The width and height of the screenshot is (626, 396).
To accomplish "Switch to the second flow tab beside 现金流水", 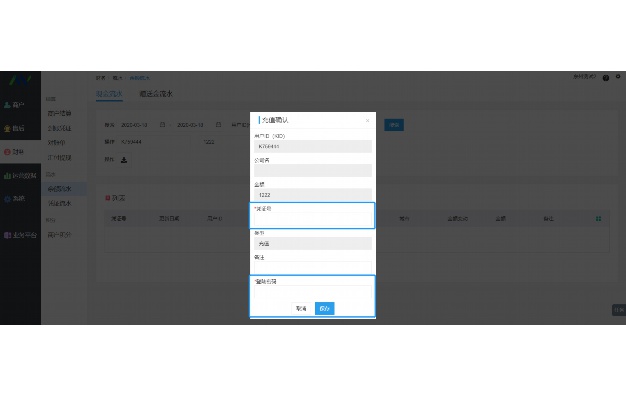I will [156, 94].
